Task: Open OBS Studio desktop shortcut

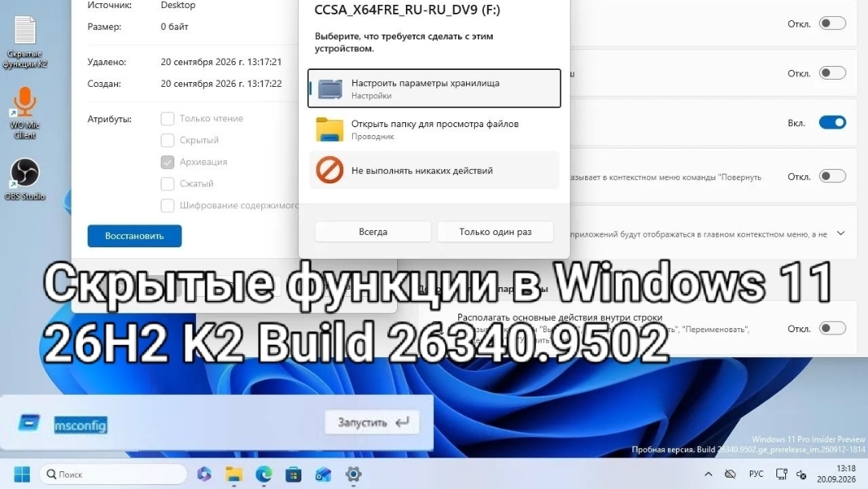Action: (x=25, y=179)
